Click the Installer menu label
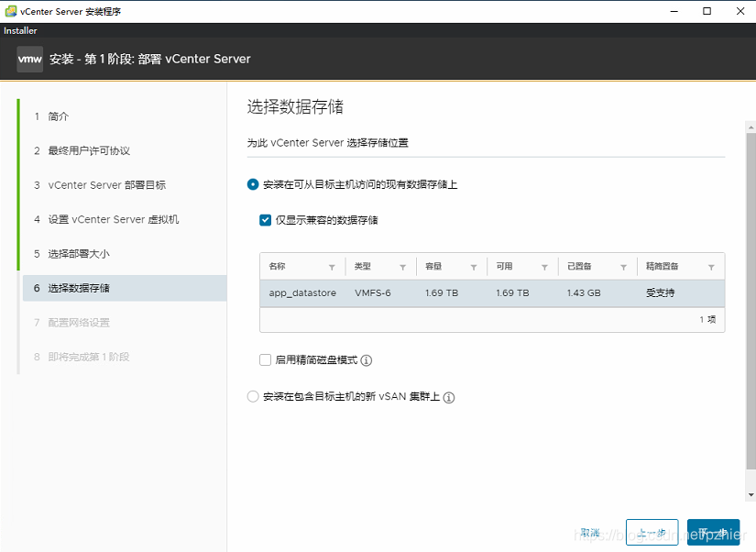The height and width of the screenshot is (552, 756). point(20,30)
